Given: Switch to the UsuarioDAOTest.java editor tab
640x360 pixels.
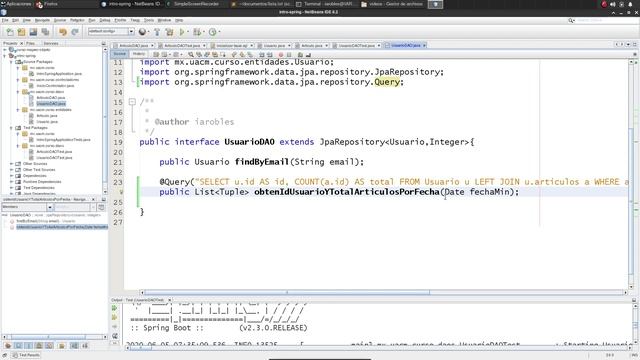Looking at the screenshot, I should pos(356,45).
